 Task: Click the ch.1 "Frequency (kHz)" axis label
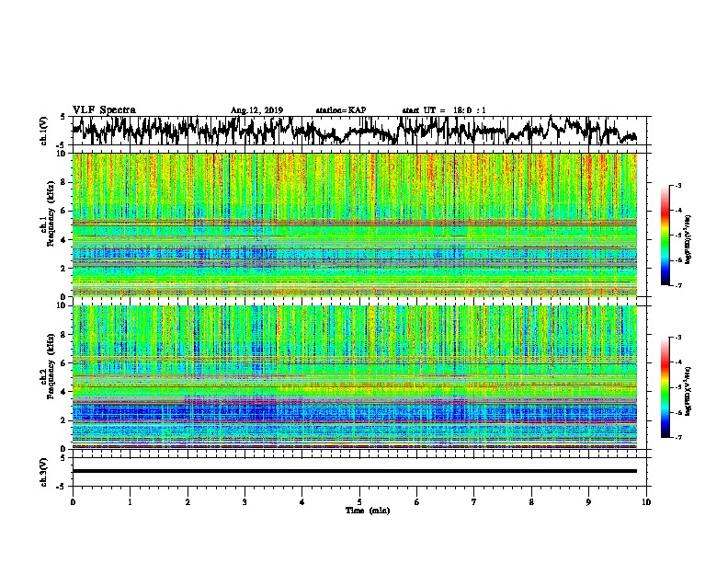point(51,215)
